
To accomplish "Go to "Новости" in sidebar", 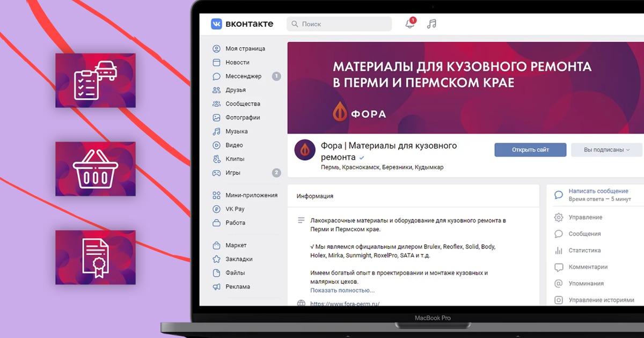I will (x=237, y=63).
